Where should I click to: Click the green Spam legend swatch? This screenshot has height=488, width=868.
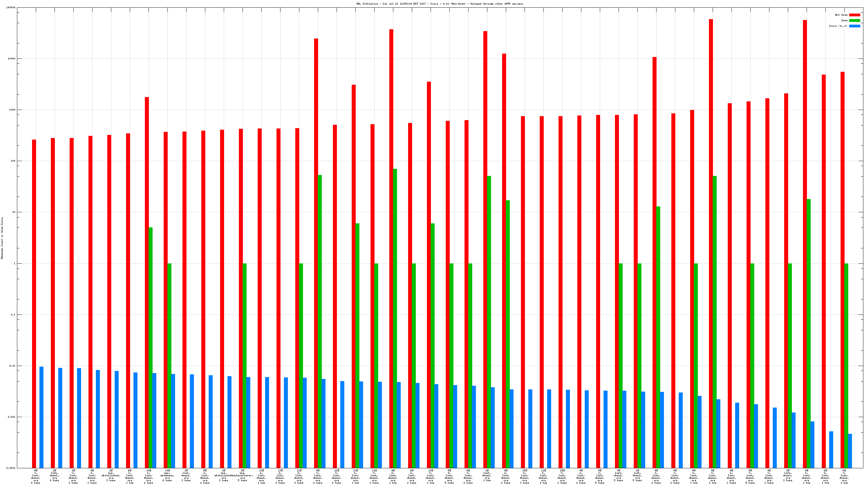pos(854,21)
